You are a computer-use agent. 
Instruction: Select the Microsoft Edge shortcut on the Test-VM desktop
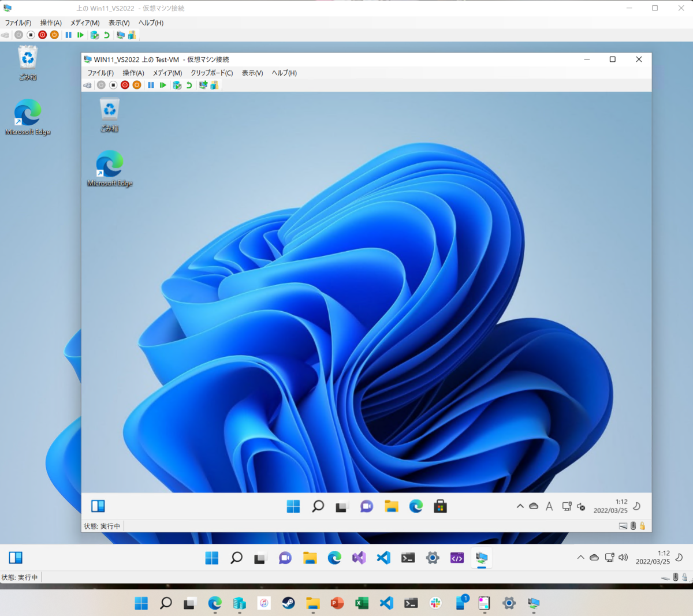pyautogui.click(x=110, y=168)
